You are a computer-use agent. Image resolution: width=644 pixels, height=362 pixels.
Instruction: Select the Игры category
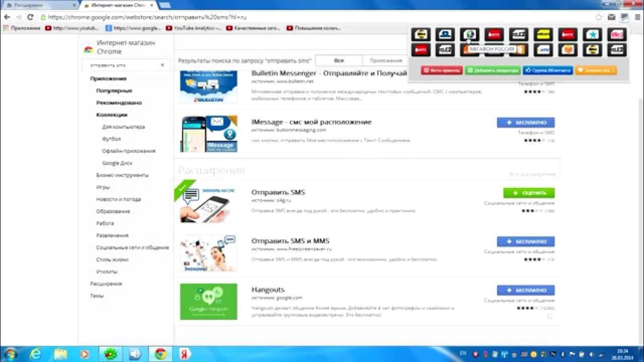click(103, 187)
